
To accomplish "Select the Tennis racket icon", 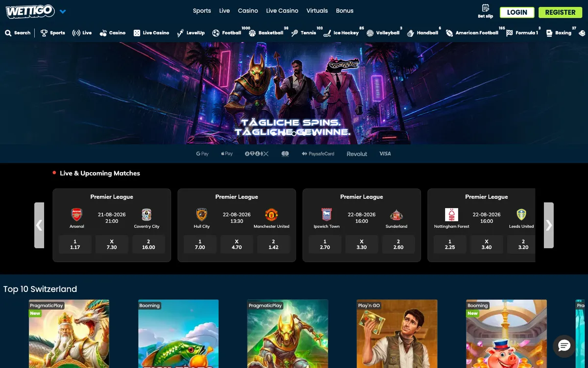I will pyautogui.click(x=294, y=33).
